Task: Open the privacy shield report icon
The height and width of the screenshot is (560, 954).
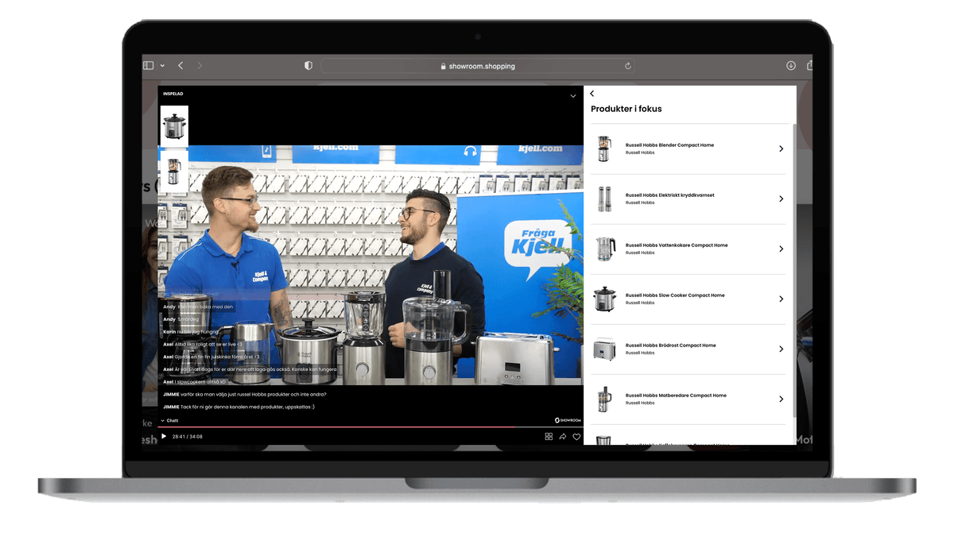Action: click(x=308, y=66)
